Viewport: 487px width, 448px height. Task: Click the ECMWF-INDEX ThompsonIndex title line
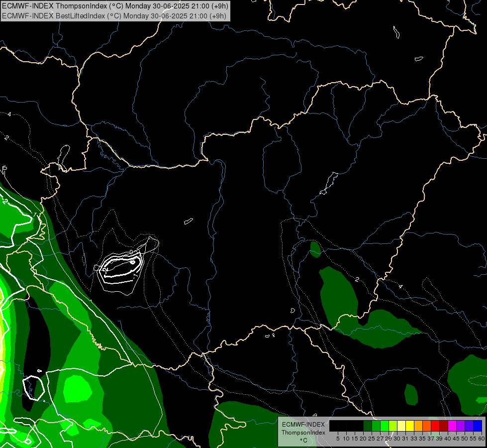pyautogui.click(x=115, y=6)
